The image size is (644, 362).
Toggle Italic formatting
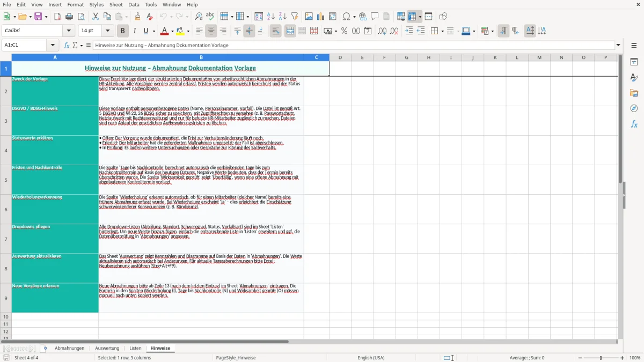pos(134,31)
